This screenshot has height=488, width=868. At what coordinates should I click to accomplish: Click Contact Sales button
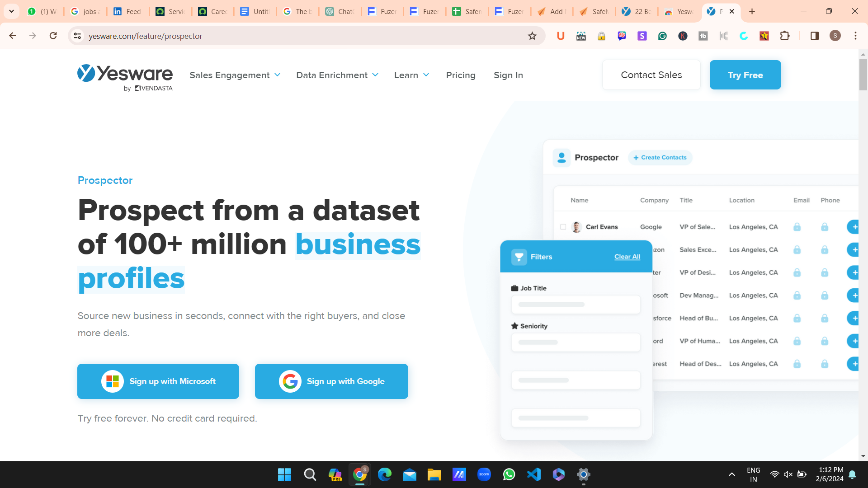651,75
